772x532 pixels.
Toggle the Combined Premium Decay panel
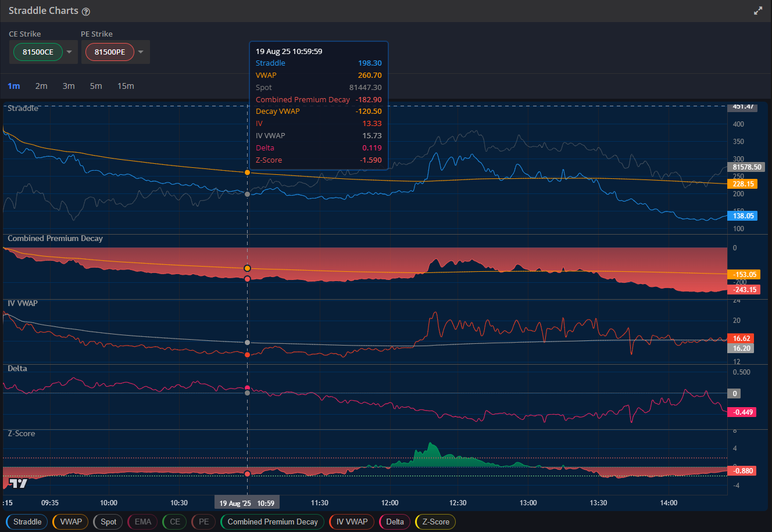[x=271, y=522]
